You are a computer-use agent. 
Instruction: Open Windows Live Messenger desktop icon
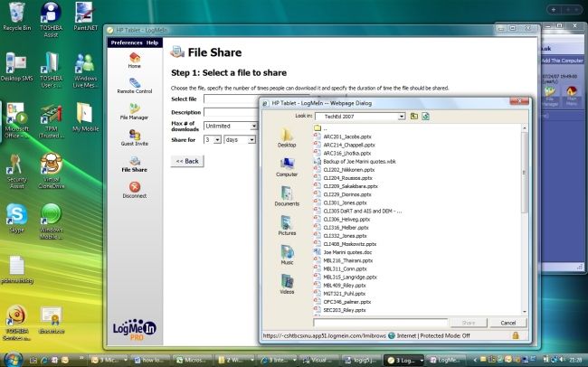tap(85, 71)
